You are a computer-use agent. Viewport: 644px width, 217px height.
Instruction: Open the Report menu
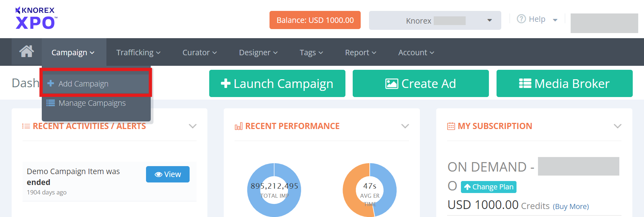click(360, 53)
